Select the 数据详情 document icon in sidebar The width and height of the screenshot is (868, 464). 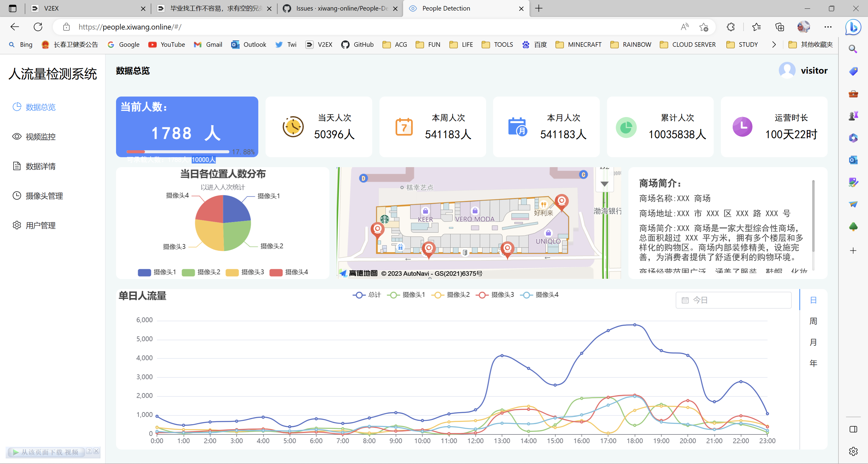pos(17,166)
